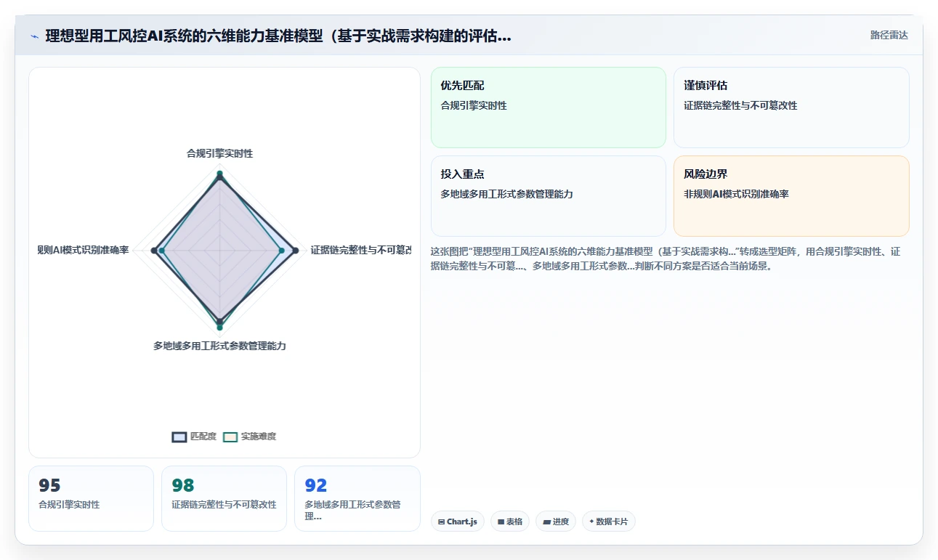Click the 路径雷达 label in header
938x560 pixels.
[x=889, y=35]
